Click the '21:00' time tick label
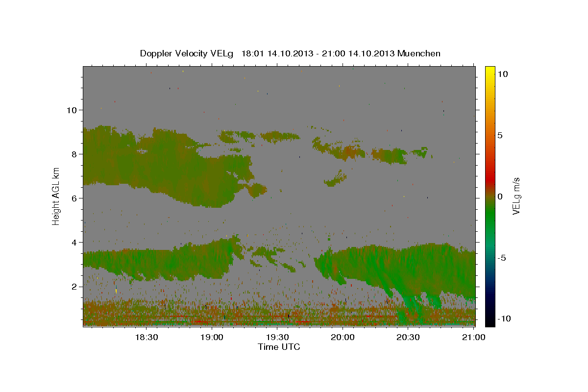 coord(473,337)
